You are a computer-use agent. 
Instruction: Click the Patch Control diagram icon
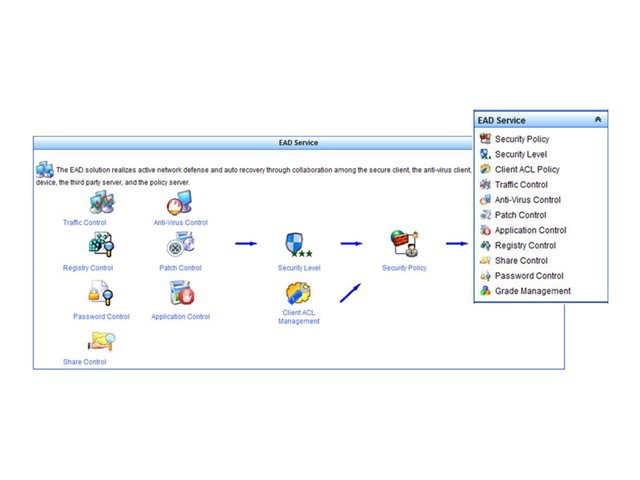click(180, 246)
